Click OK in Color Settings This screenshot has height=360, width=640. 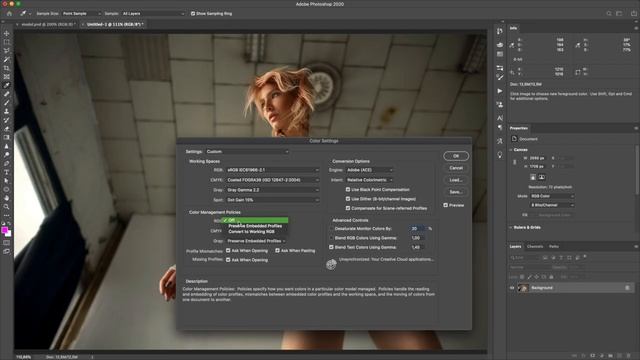456,156
